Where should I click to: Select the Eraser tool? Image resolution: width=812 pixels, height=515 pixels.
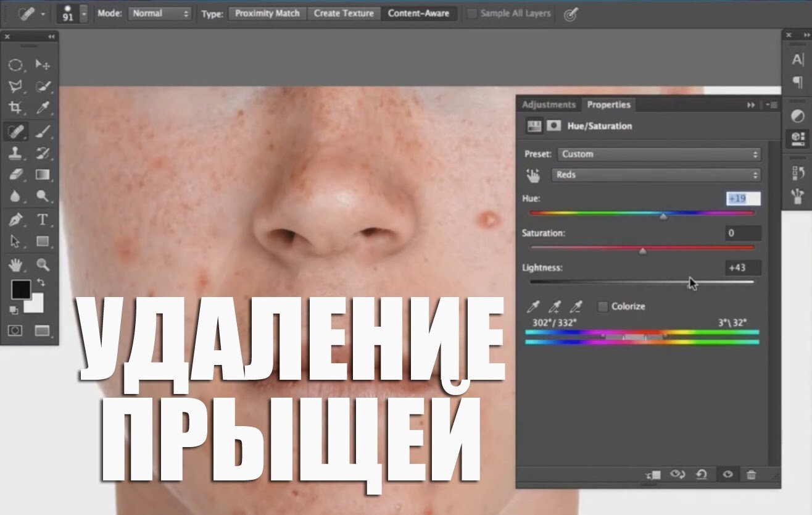(x=15, y=175)
